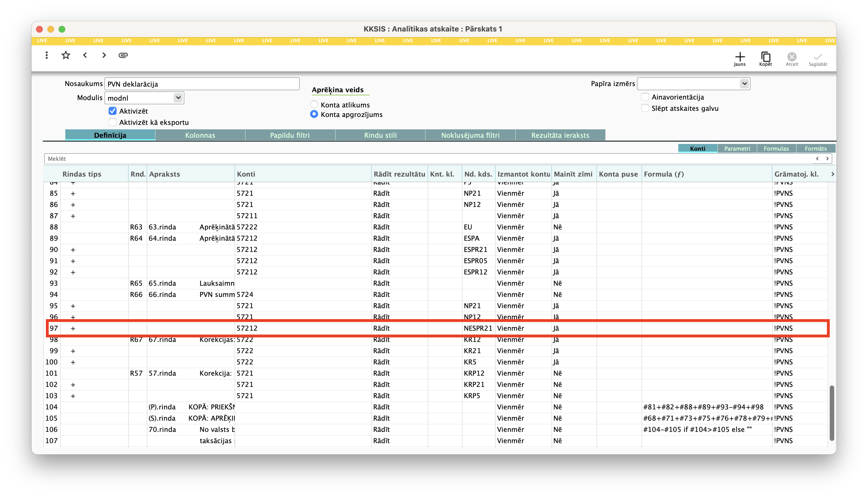868x496 pixels.
Task: Cancel changes with Atcelt icon
Action: (x=792, y=59)
